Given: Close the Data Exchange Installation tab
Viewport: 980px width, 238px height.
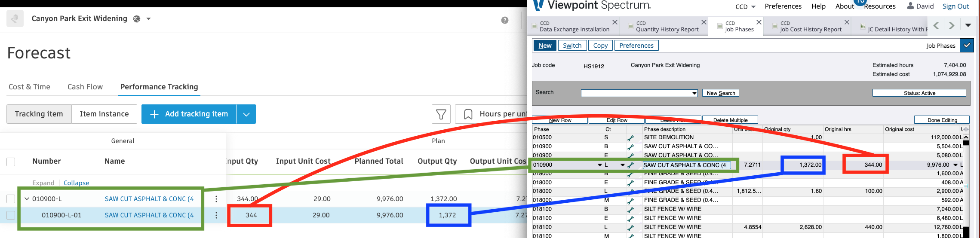Looking at the screenshot, I should 615,22.
